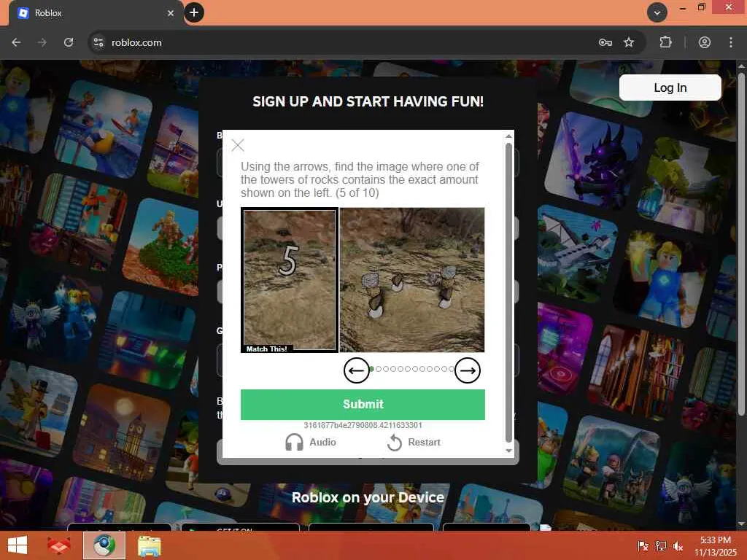
Task: Open the tab search dropdown
Action: [657, 13]
